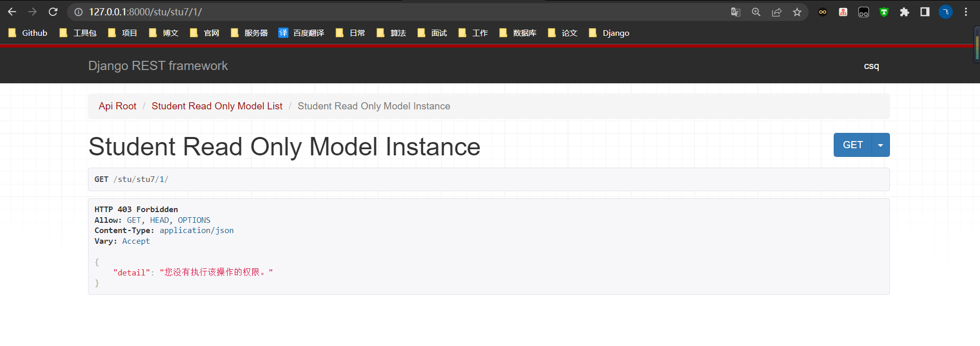Image resolution: width=980 pixels, height=346 pixels.
Task: Open Student Read Only Model List breadcrumb
Action: pos(217,106)
